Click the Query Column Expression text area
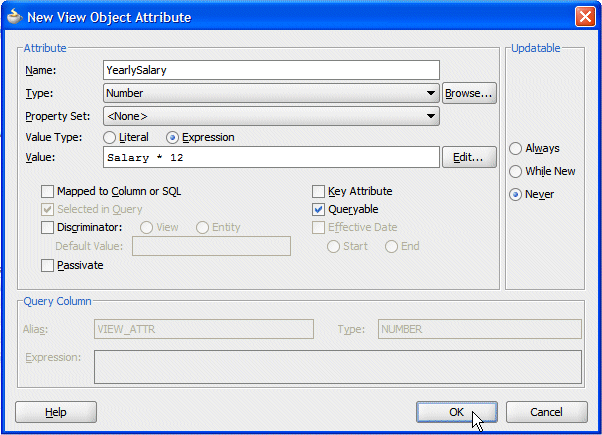This screenshot has height=435, width=602. tap(338, 367)
